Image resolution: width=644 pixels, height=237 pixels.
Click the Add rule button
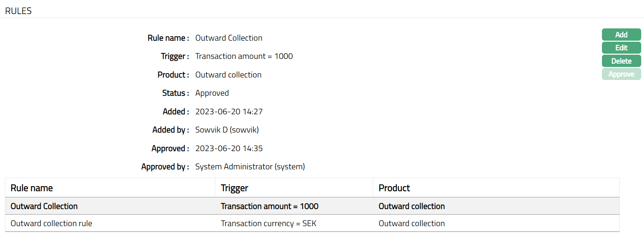pos(621,35)
